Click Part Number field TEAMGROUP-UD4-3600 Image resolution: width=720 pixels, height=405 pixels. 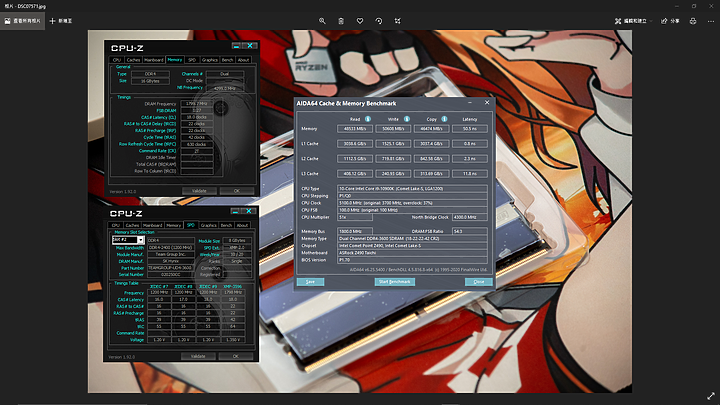tap(170, 268)
